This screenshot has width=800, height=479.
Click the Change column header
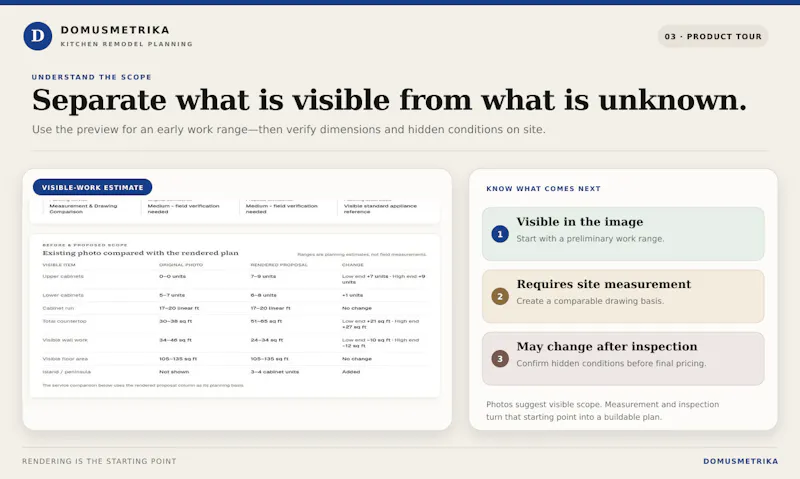[x=353, y=265]
